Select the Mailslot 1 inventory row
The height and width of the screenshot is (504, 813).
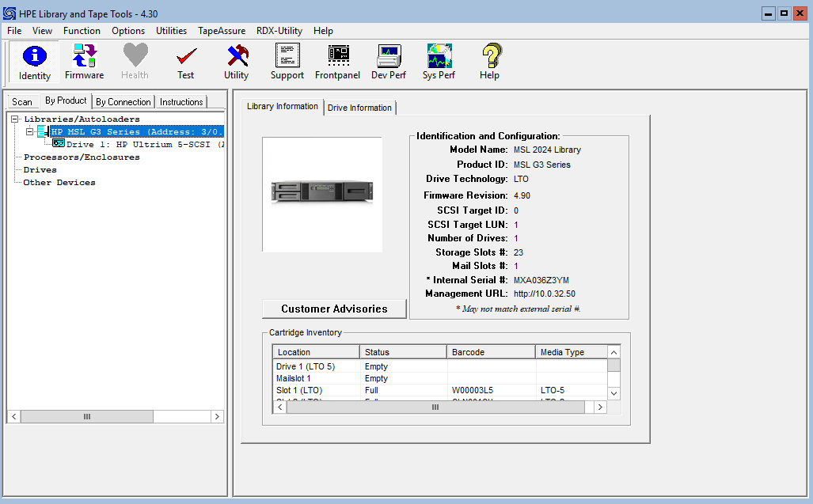coord(439,378)
